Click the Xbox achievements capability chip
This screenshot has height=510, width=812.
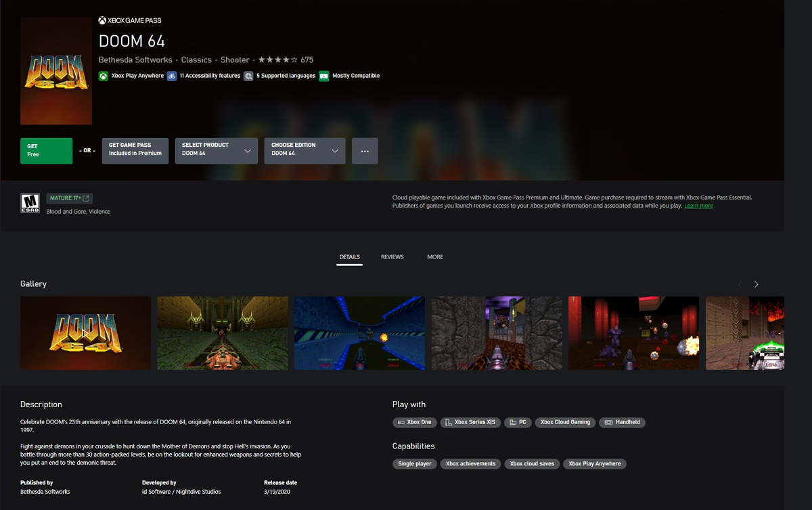[x=471, y=464]
